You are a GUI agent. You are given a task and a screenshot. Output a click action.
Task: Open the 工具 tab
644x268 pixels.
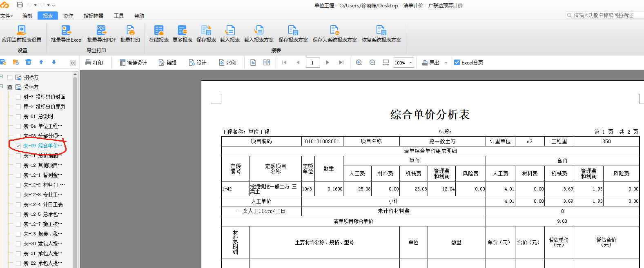point(119,16)
